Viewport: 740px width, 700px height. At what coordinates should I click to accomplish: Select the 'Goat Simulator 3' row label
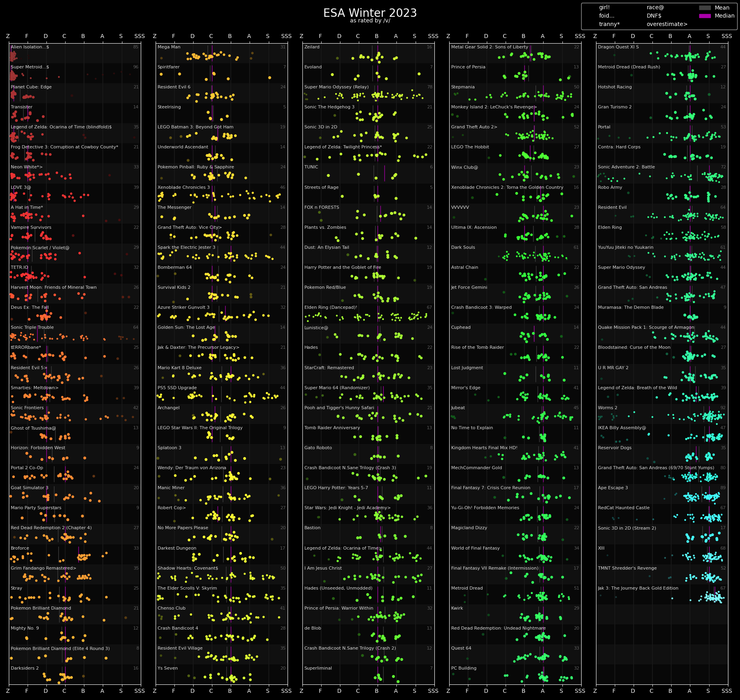coord(30,488)
